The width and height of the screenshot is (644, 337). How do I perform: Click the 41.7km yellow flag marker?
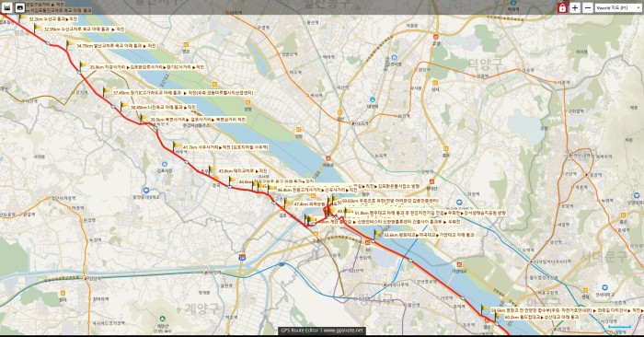[177, 145]
